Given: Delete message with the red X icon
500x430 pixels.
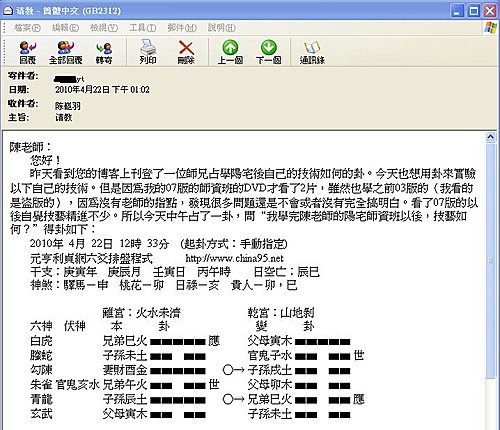Looking at the screenshot, I should coord(186,52).
